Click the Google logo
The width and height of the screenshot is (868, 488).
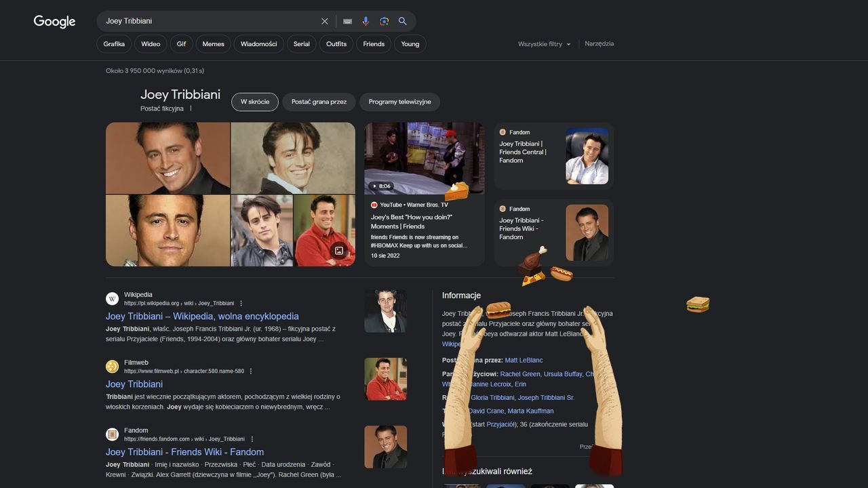point(54,22)
